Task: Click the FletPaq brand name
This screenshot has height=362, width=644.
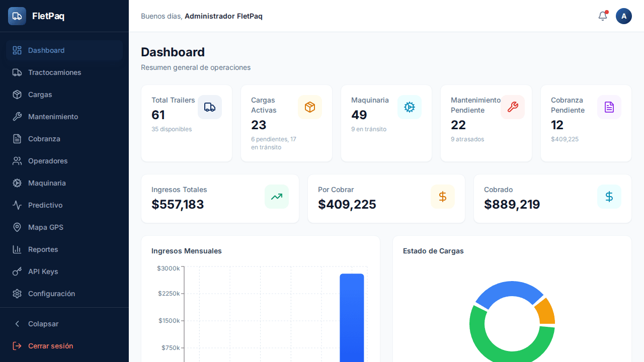Action: (48, 16)
